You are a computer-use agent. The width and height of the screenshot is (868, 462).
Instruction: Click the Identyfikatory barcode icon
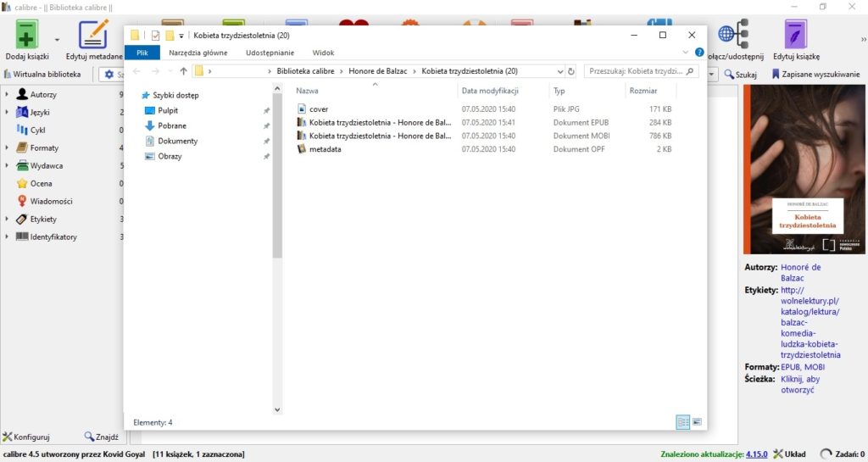click(22, 237)
